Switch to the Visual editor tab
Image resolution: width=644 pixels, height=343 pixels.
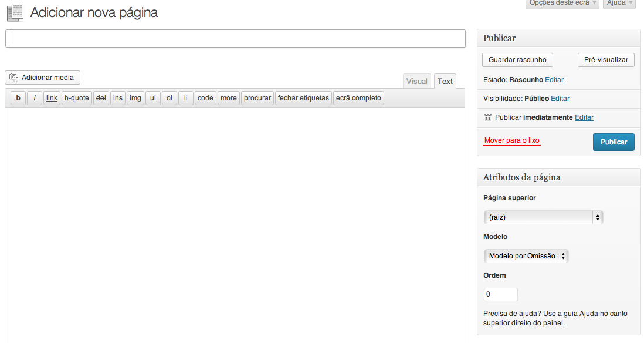pos(417,81)
